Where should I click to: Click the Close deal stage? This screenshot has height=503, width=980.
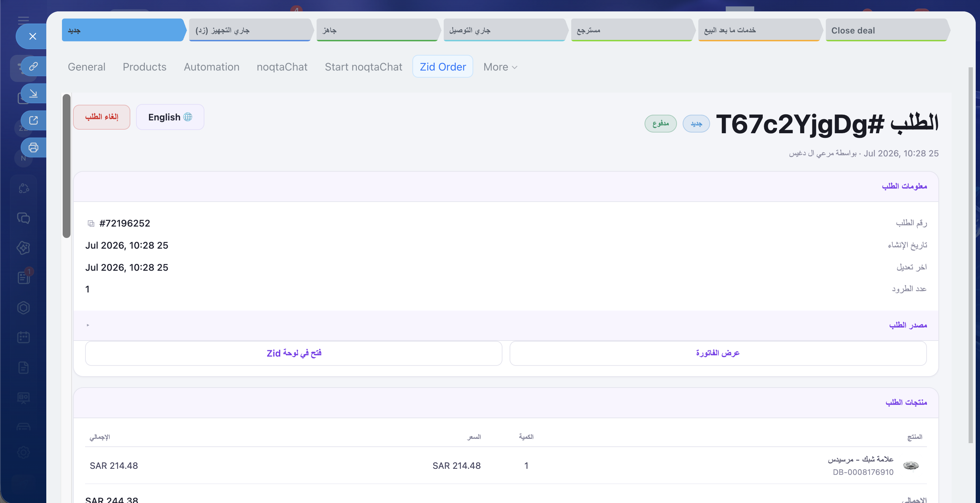click(x=888, y=30)
